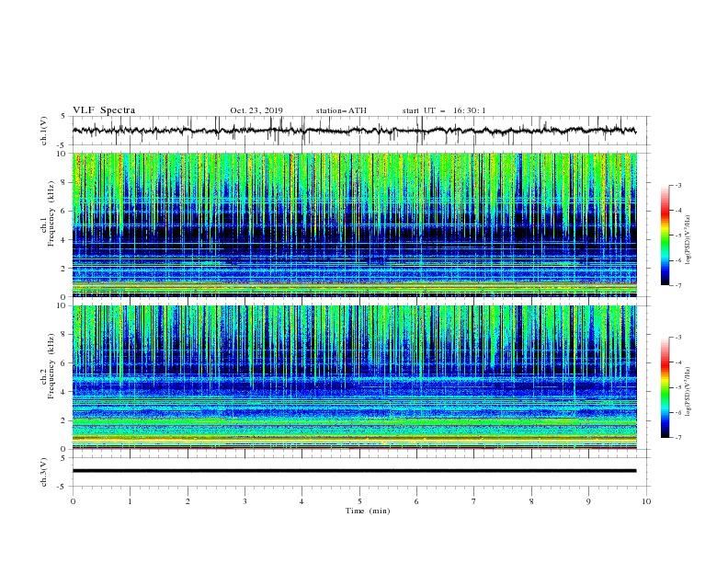Click the "-3" tick of the upper colorbar
This screenshot has height=563, width=728.
(677, 185)
